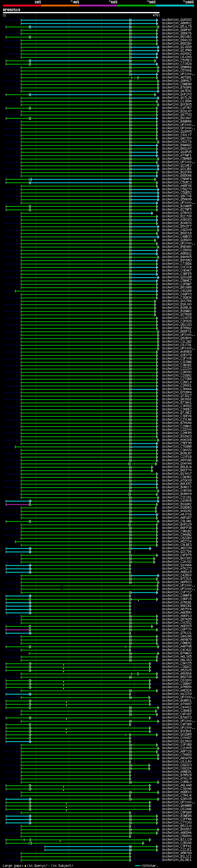Select UniRef100_C8WEN9 label
Image resolution: width=197 pixels, height=868 pixels.
click(177, 84)
